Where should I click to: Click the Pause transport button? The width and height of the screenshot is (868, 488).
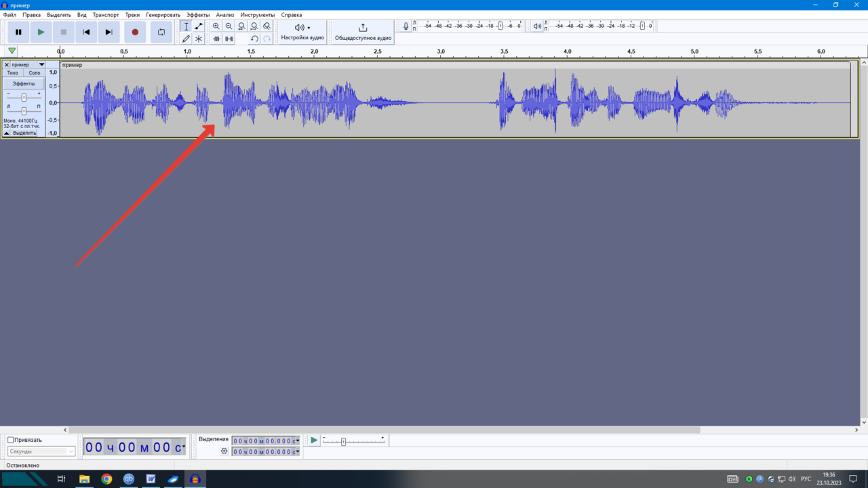(x=18, y=32)
